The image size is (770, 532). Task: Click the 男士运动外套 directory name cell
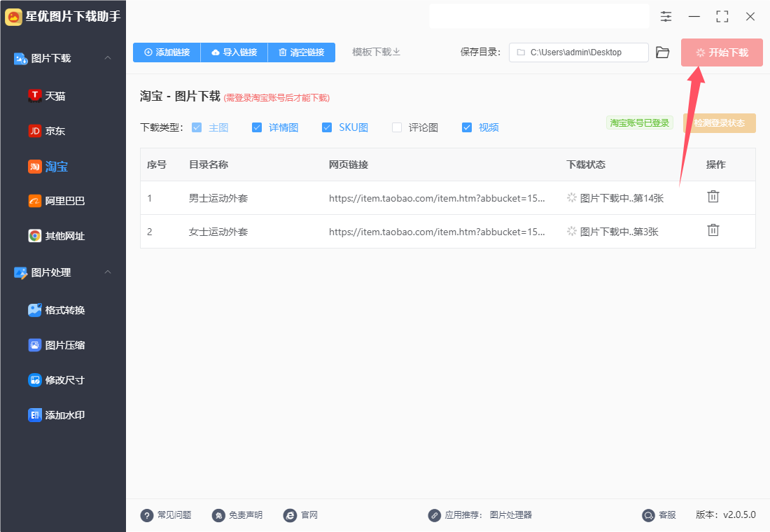click(x=218, y=198)
